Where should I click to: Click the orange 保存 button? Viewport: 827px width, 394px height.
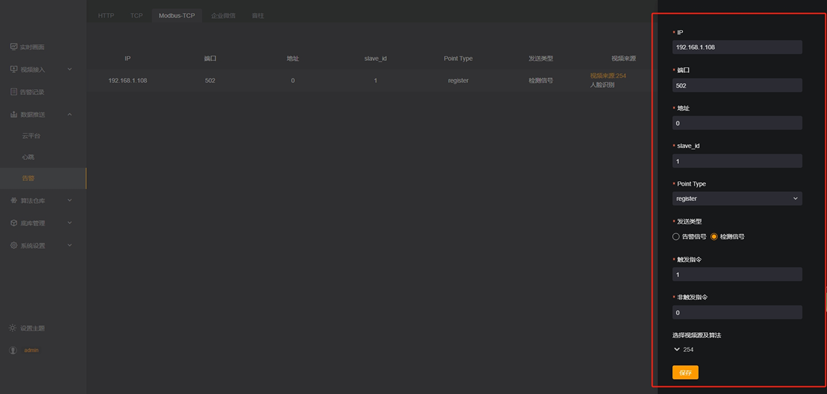coord(685,372)
